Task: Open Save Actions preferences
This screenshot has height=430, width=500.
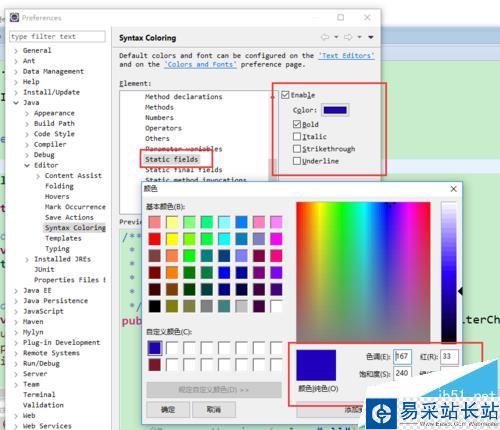Action: (69, 217)
